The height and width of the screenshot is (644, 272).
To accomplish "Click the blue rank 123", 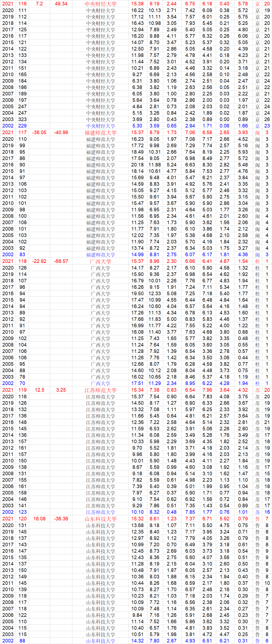I will pos(22,512).
